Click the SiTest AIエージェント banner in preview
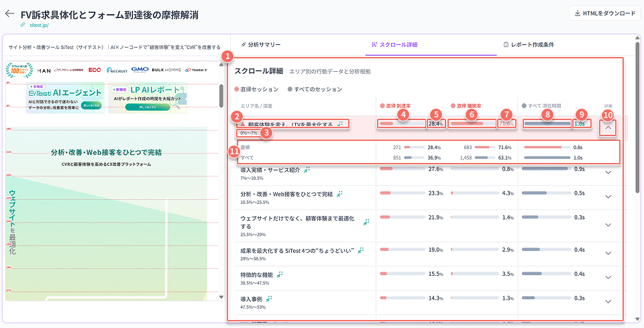644x328 pixels. tap(65, 98)
